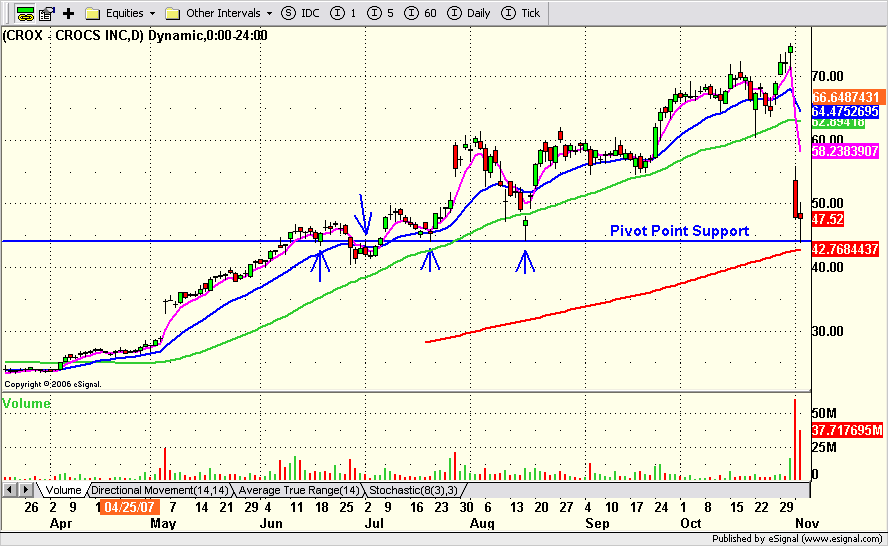Click the scroll-right arrow beside study tabs
This screenshot has height=546, width=888.
click(25, 489)
